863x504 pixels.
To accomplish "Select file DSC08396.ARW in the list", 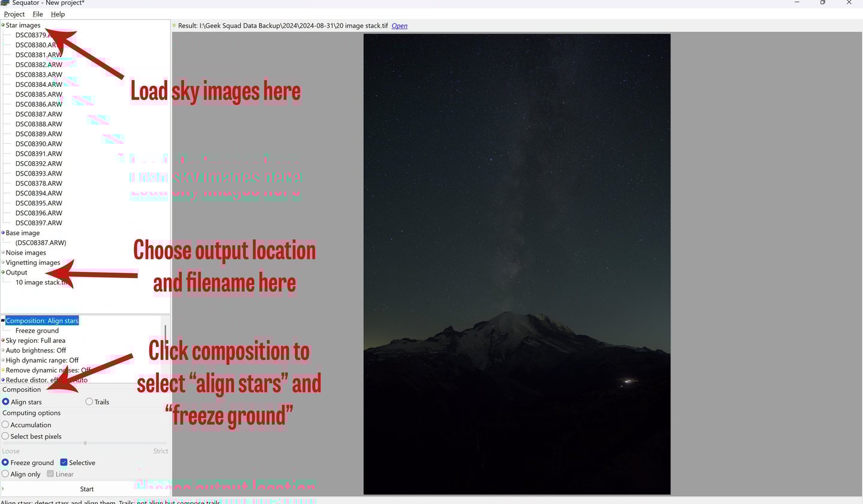I will tap(39, 213).
